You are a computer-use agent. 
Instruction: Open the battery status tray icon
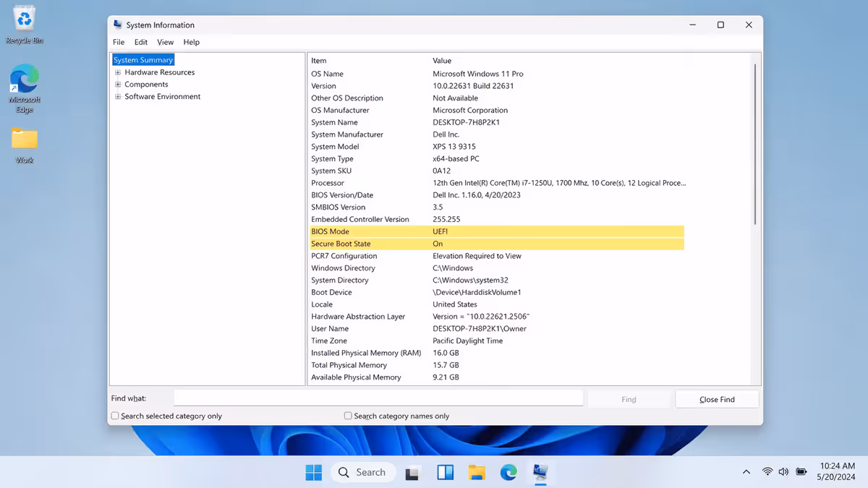(x=801, y=472)
